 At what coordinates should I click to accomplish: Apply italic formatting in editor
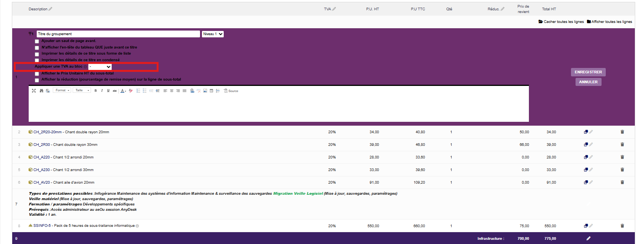102,90
